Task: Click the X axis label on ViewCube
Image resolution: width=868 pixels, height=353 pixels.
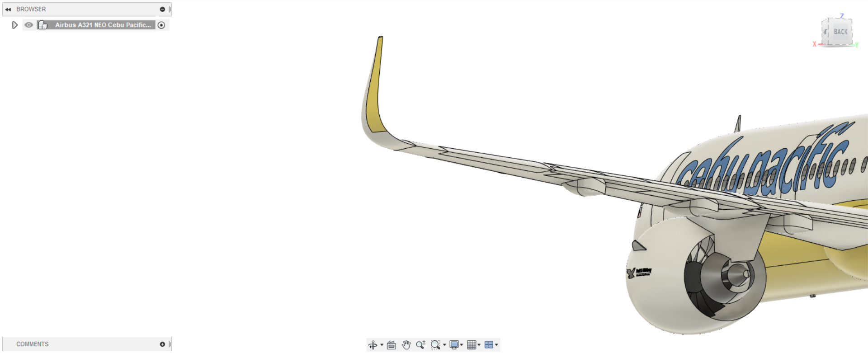Action: (814, 44)
